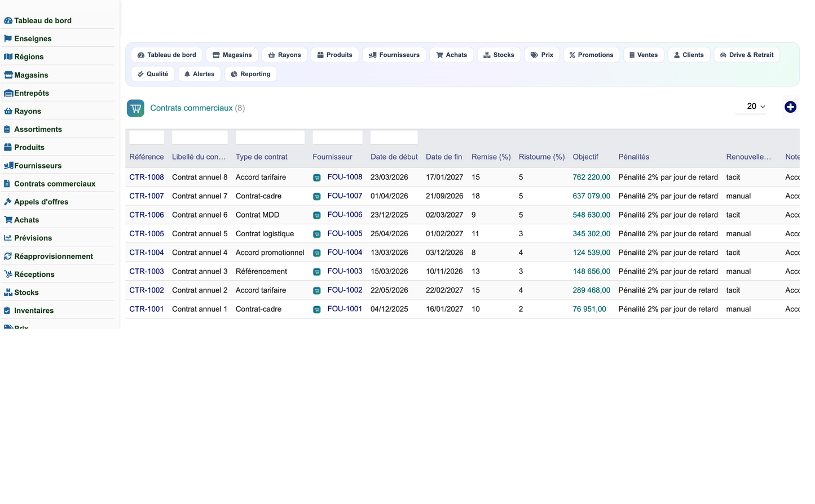
Task: Open the Clients top tab
Action: point(689,55)
